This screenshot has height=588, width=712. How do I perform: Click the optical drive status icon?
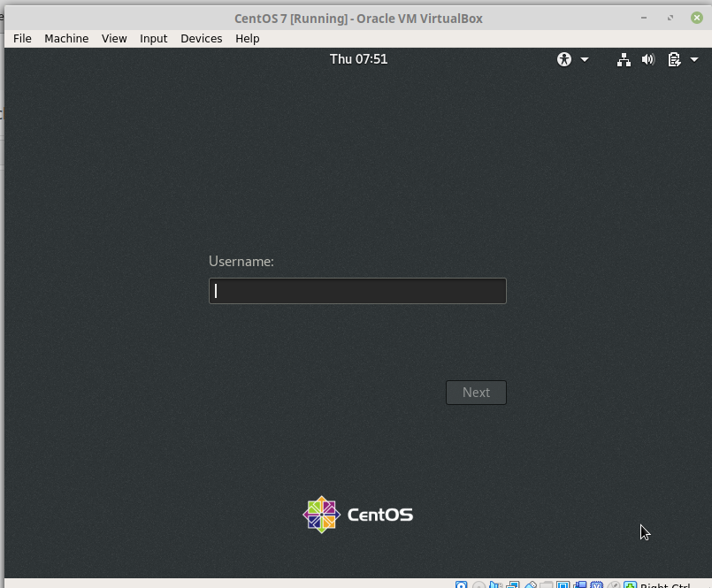(x=478, y=584)
